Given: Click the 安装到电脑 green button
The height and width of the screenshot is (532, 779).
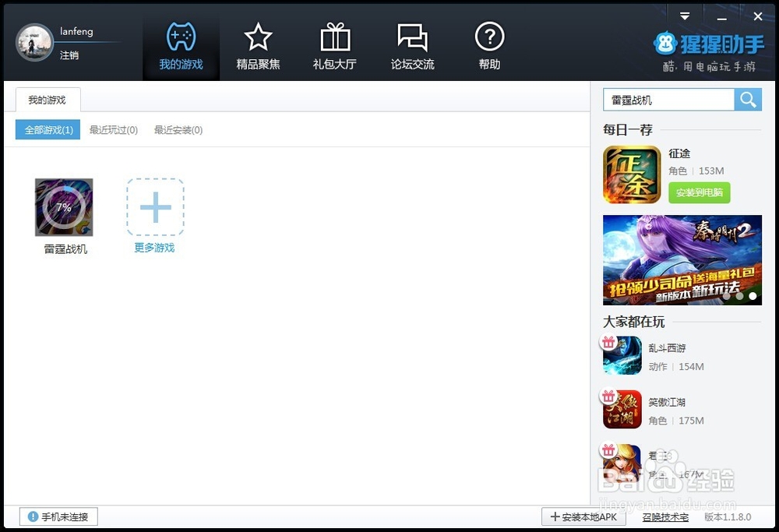Looking at the screenshot, I should [x=700, y=192].
